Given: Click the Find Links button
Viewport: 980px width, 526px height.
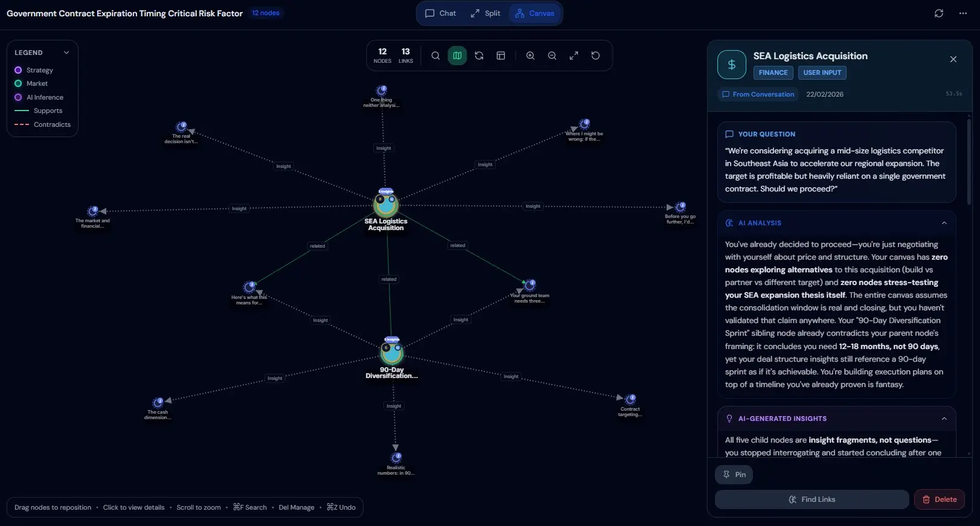Looking at the screenshot, I should pos(812,499).
